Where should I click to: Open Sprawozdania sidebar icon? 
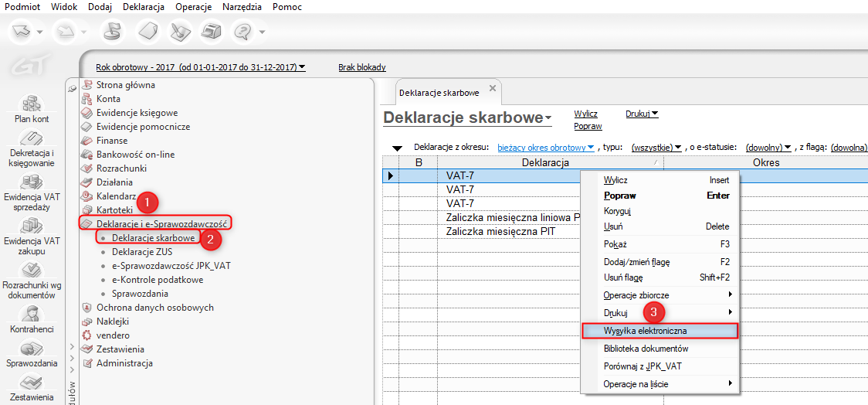tap(32, 355)
